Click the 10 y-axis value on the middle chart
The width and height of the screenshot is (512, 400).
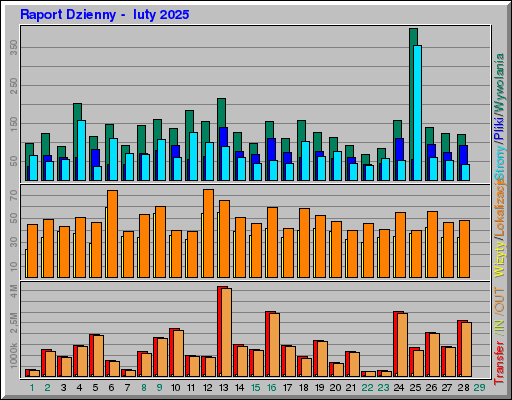point(14,266)
